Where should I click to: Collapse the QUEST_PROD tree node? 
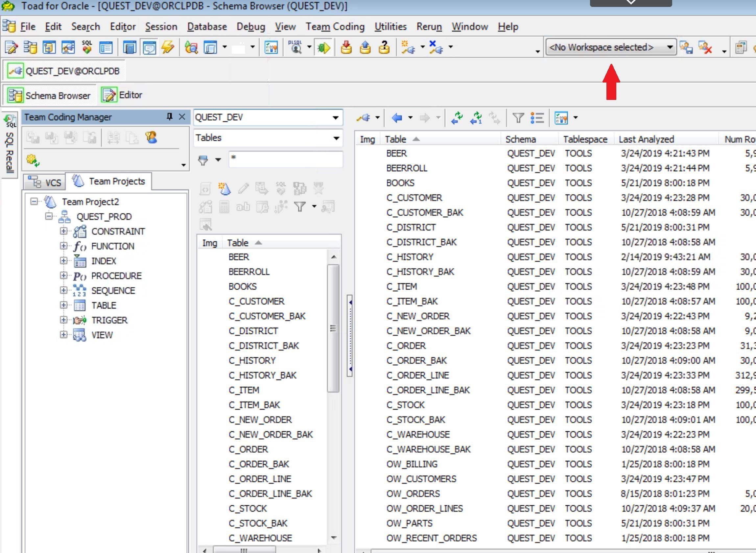pos(49,216)
